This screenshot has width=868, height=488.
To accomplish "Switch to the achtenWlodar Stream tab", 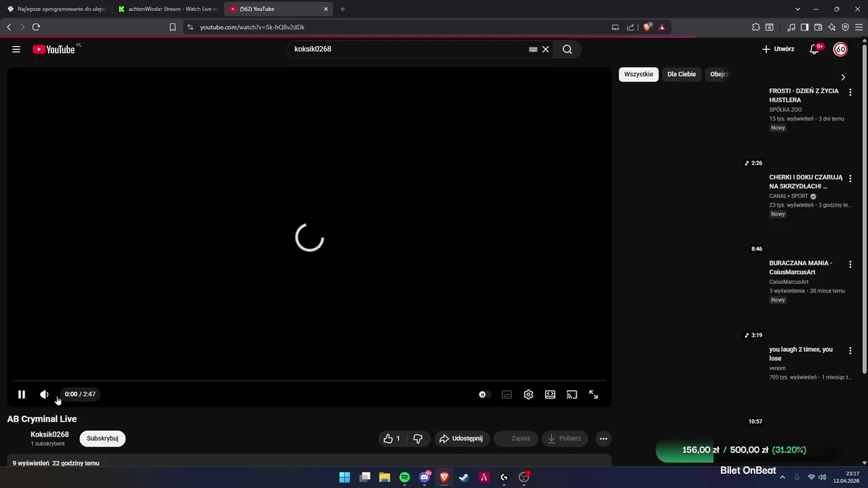I will click(x=167, y=9).
